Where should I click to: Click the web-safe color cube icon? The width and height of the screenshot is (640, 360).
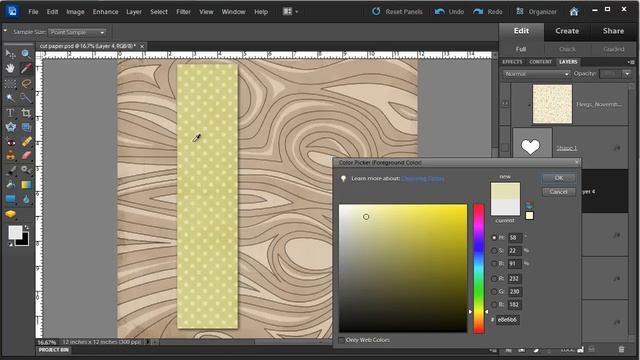click(x=529, y=205)
